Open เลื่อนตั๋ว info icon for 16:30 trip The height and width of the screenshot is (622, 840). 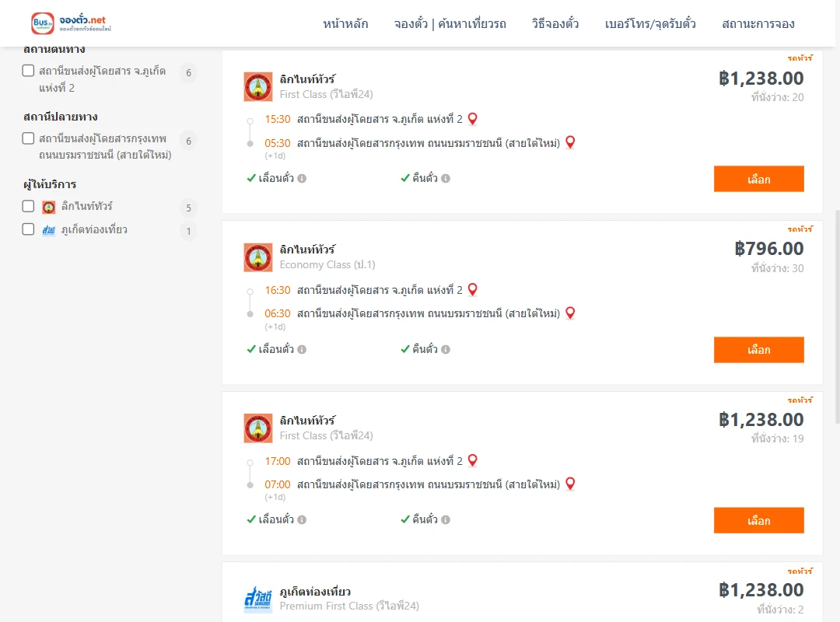point(302,349)
